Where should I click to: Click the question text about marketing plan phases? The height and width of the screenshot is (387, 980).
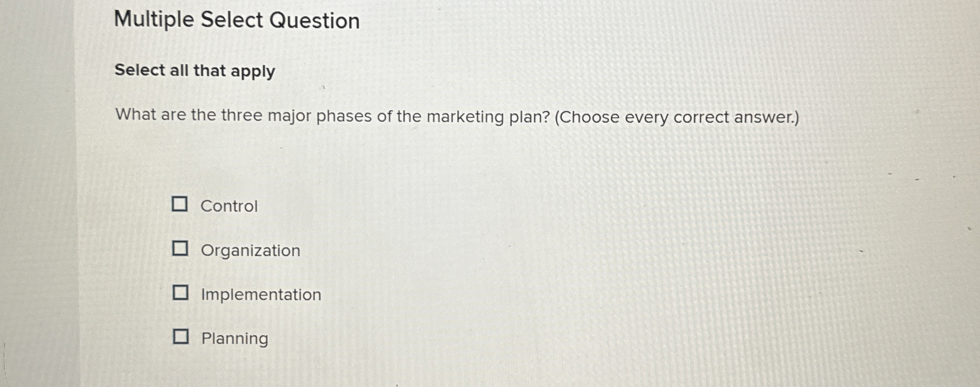[x=457, y=117]
